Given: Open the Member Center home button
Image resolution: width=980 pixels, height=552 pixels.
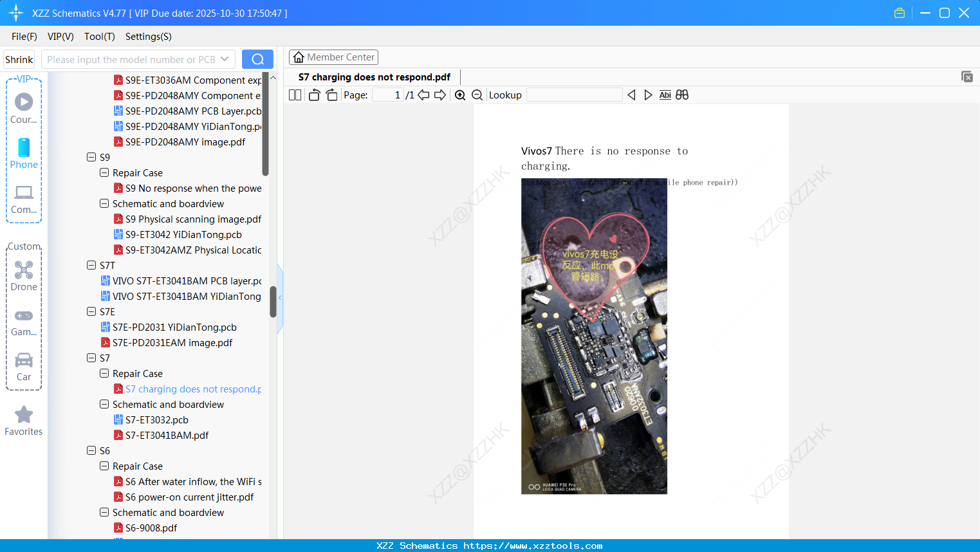Looking at the screenshot, I should tap(333, 57).
